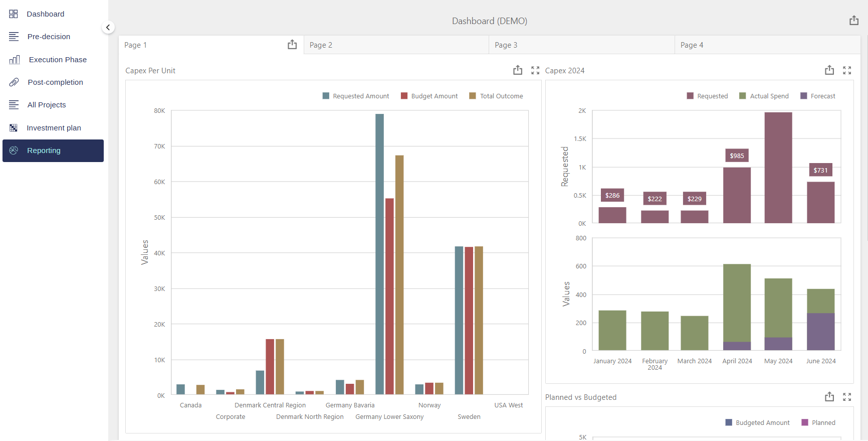This screenshot has height=441, width=868.
Task: Switch to the Page 1 tab
Action: point(211,45)
